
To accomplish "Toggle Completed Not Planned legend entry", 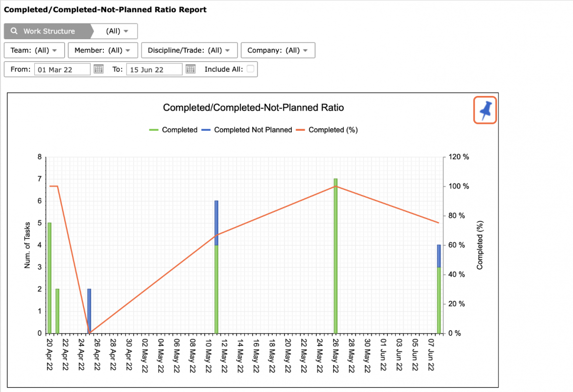I will tap(247, 130).
